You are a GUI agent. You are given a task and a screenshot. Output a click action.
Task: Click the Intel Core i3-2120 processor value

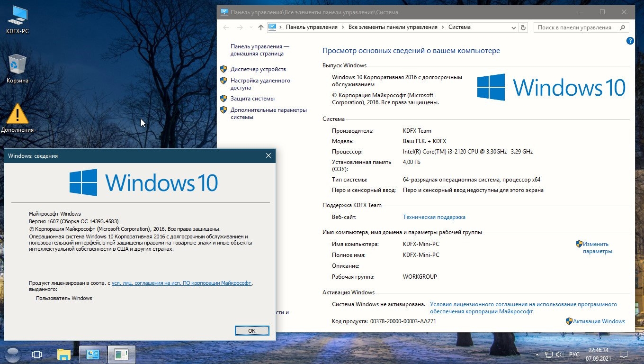(468, 152)
